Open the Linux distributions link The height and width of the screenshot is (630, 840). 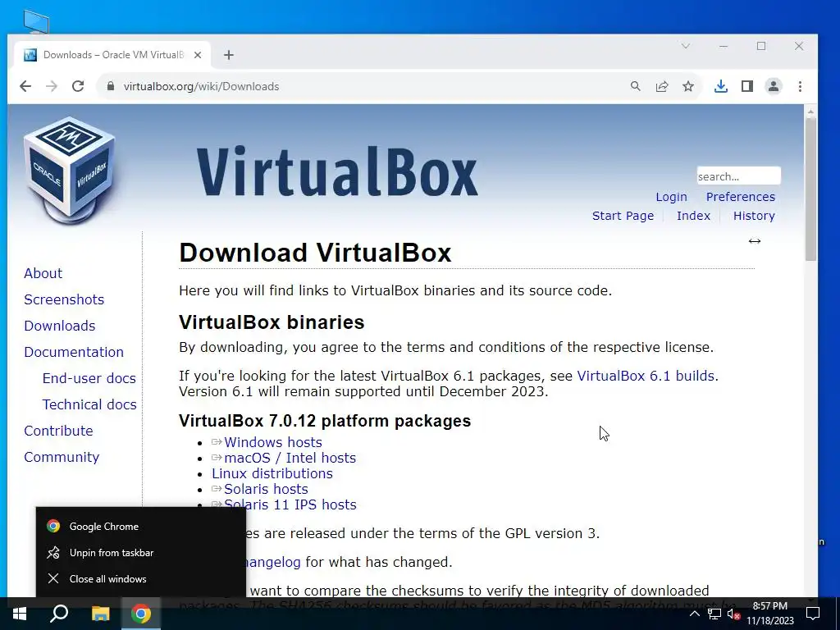[272, 473]
